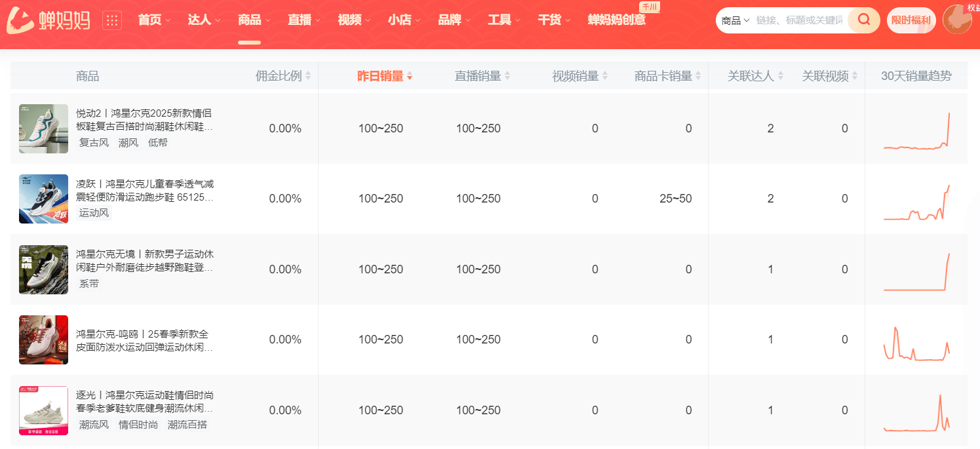This screenshot has height=449, width=980.
Task: Expand the 直播 navigation menu
Action: 304,20
